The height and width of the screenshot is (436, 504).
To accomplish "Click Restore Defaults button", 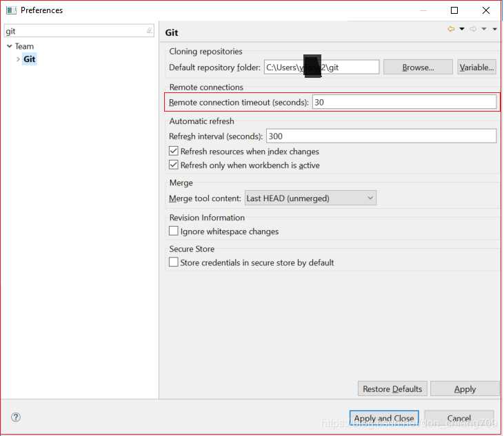I will point(392,388).
